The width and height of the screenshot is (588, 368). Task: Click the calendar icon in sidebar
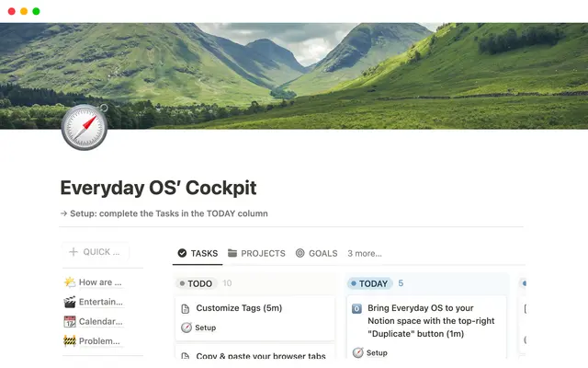click(70, 322)
